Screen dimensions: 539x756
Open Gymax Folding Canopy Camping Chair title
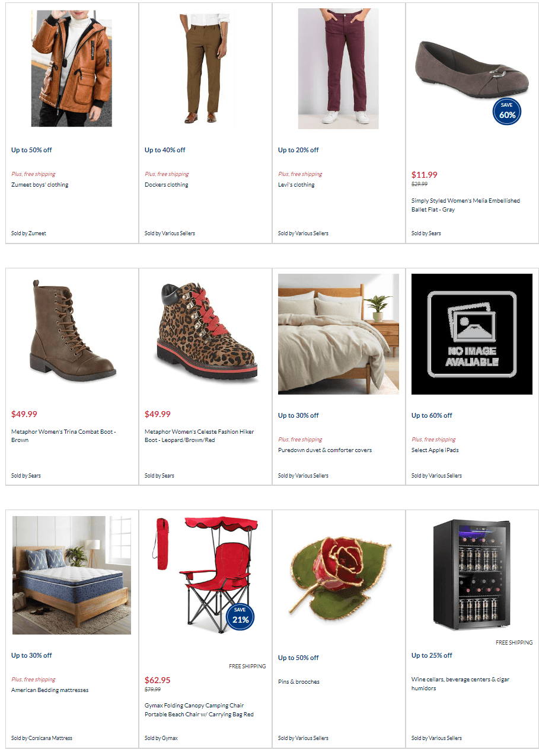click(199, 710)
